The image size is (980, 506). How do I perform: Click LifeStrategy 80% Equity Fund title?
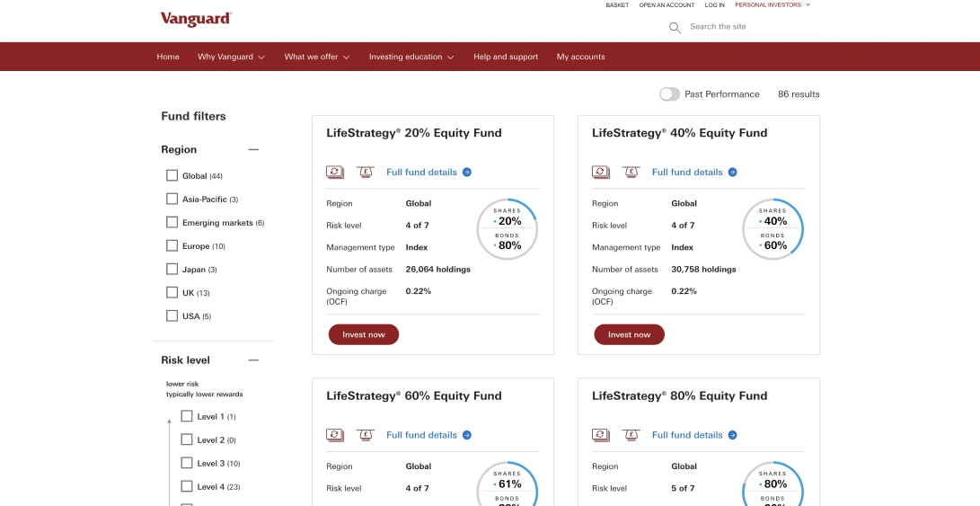coord(679,396)
